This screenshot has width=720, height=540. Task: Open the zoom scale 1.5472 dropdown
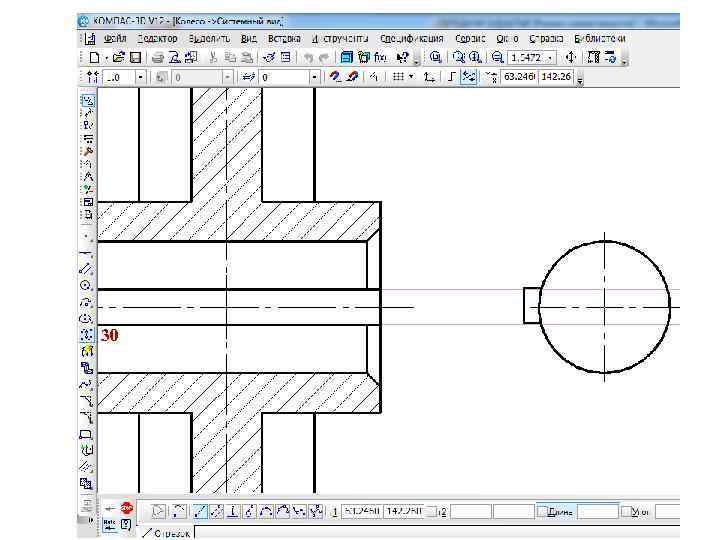pos(551,58)
